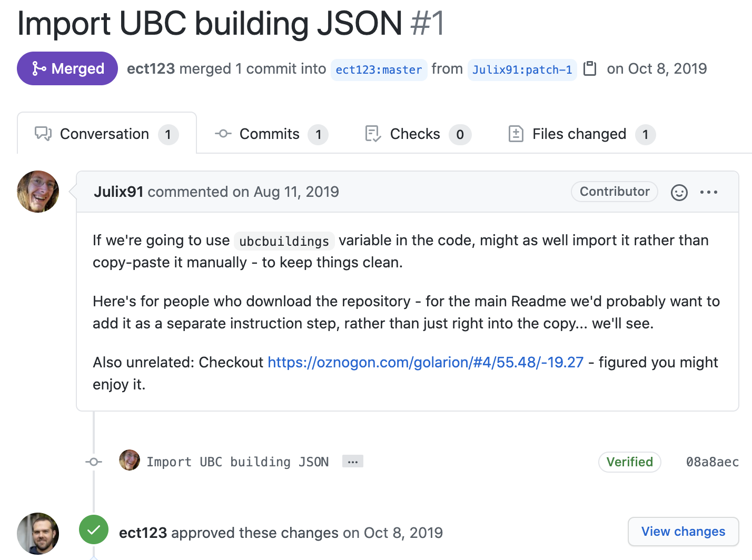The height and width of the screenshot is (560, 752).
Task: Open the Import UBC building JSON commit
Action: (x=238, y=462)
